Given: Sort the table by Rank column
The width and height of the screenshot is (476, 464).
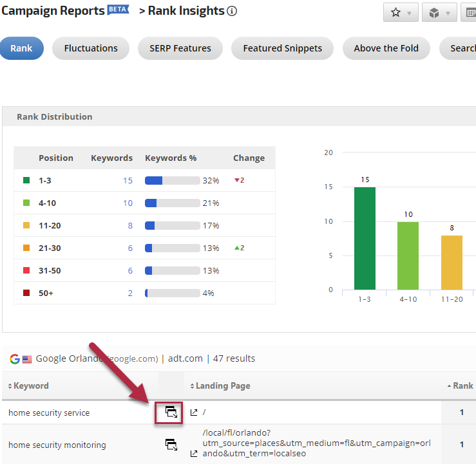Looking at the screenshot, I should point(460,385).
